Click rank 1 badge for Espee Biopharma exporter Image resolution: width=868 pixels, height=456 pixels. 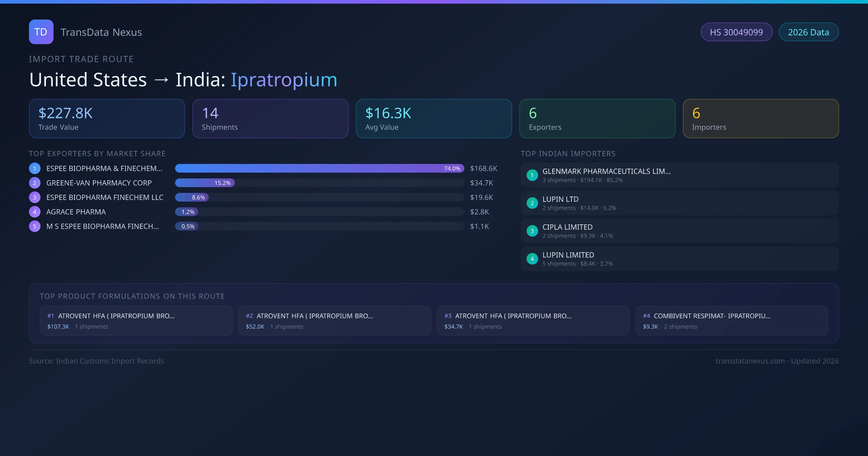(x=35, y=168)
